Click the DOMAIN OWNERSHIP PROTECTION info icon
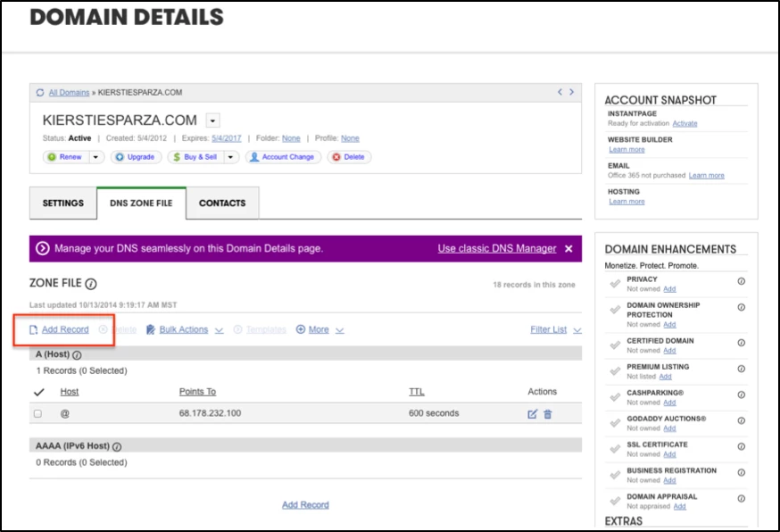The image size is (780, 532). tap(742, 307)
